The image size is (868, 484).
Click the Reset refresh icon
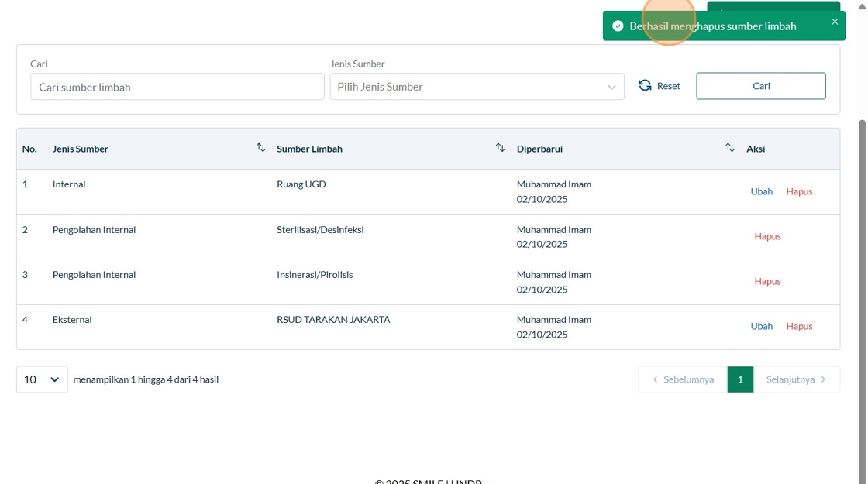pos(645,86)
